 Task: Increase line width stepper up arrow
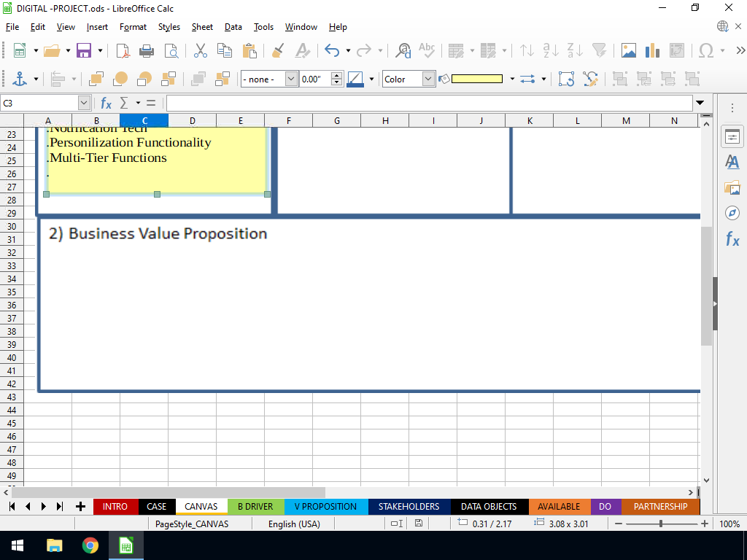pos(336,75)
